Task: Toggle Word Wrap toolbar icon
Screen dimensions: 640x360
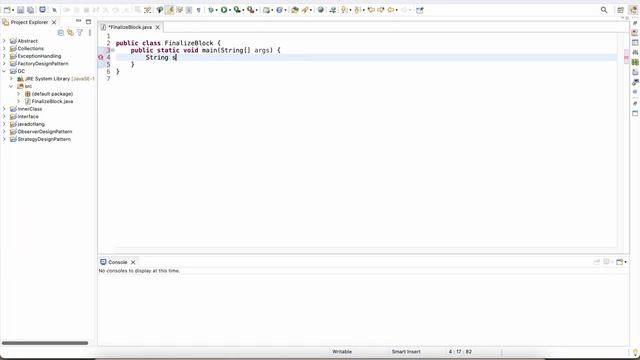Action: [179, 10]
